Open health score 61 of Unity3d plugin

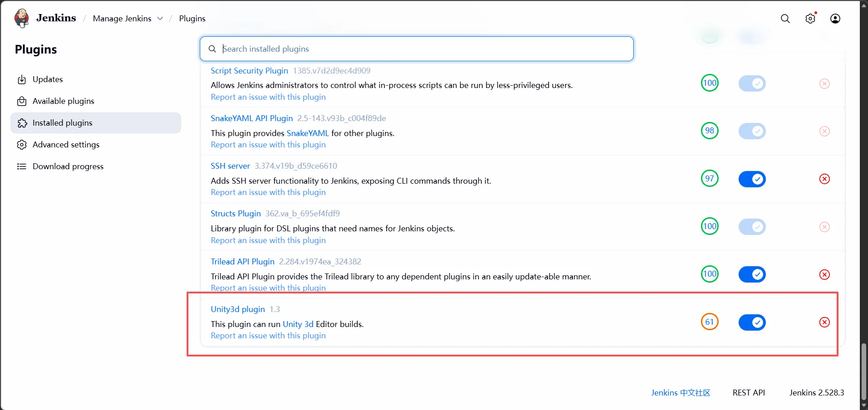[710, 322]
